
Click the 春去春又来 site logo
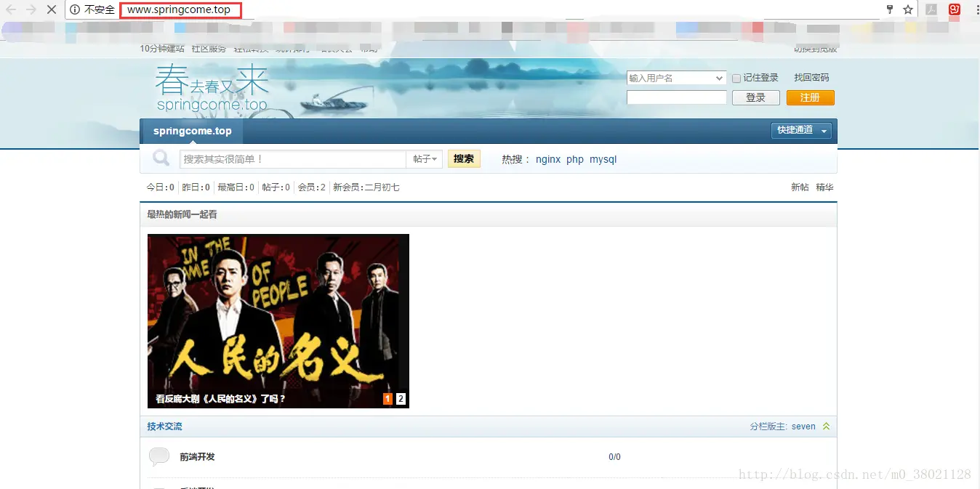pos(212,87)
